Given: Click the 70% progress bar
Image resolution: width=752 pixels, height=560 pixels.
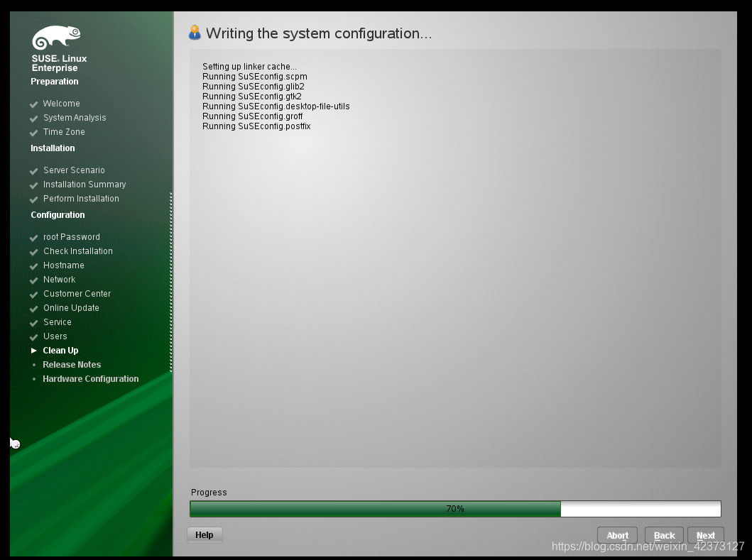Looking at the screenshot, I should (455, 509).
